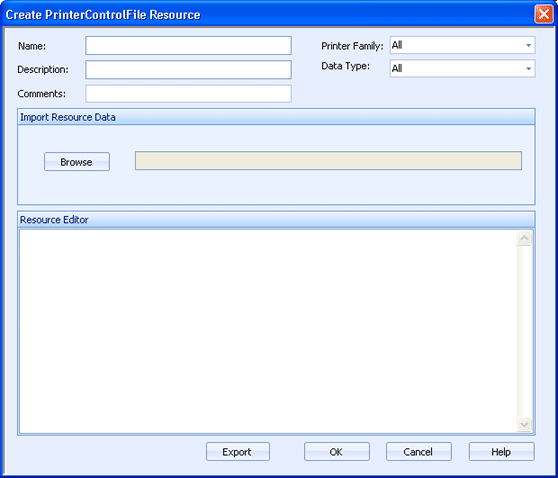Click the Export button
This screenshot has width=558, height=478.
pyautogui.click(x=238, y=452)
